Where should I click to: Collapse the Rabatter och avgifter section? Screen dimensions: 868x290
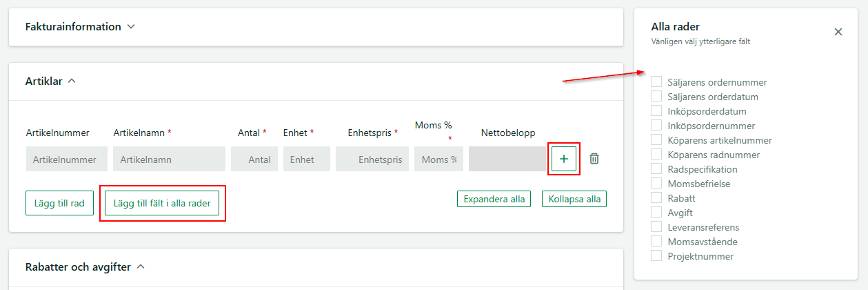tap(141, 267)
